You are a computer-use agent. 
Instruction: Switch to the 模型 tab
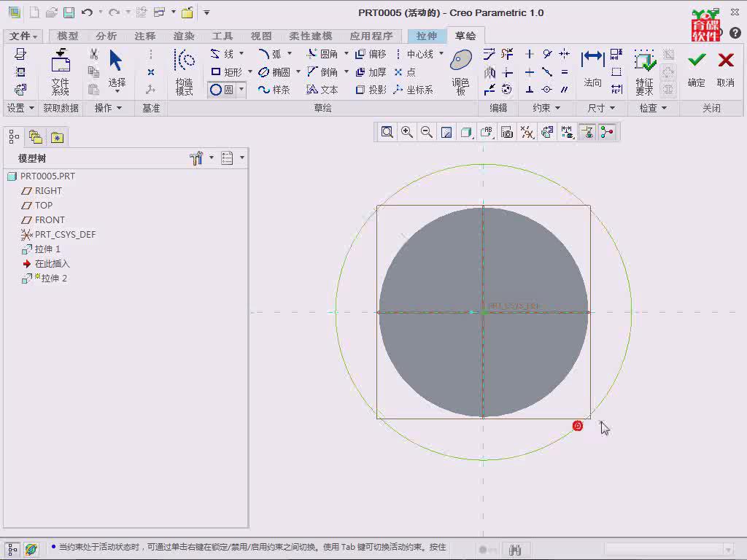pos(68,36)
